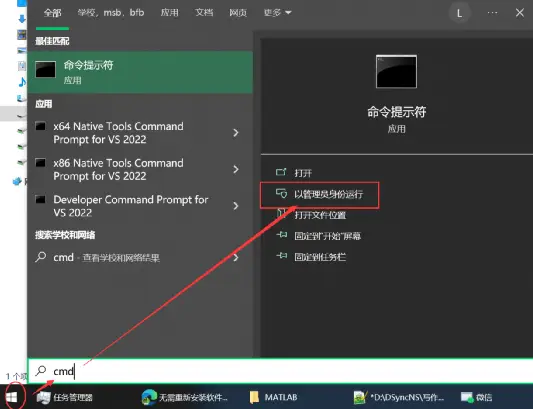Screen dimensions: 533x409
Task: Open 微信 from the taskbar
Action: [x=476, y=397]
